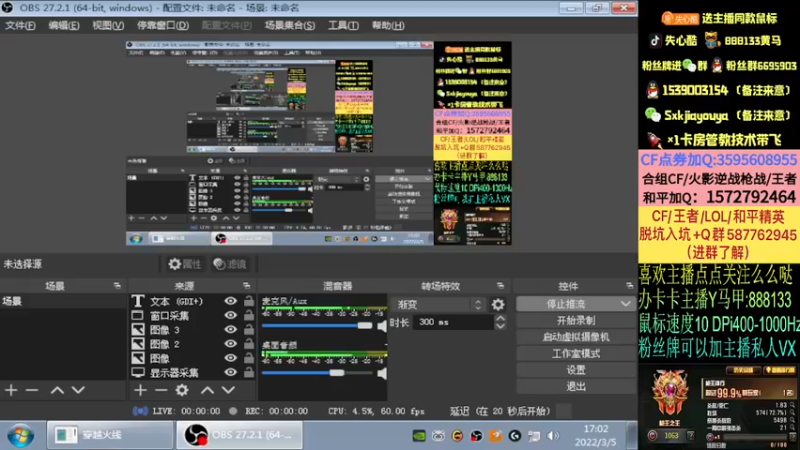The image size is (800, 450).
Task: Open the NVIDIA tray icon
Action: 419,436
